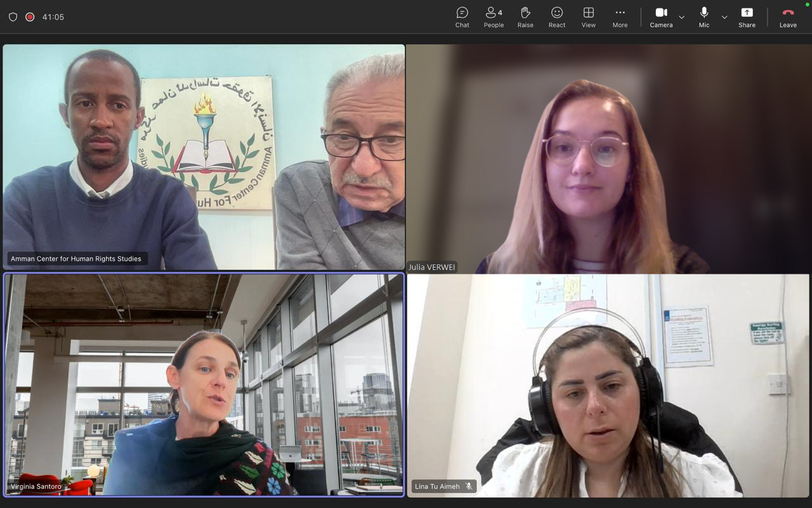Click Lina Tu Aimeh's muted mic icon
812x508 pixels.
(x=469, y=486)
